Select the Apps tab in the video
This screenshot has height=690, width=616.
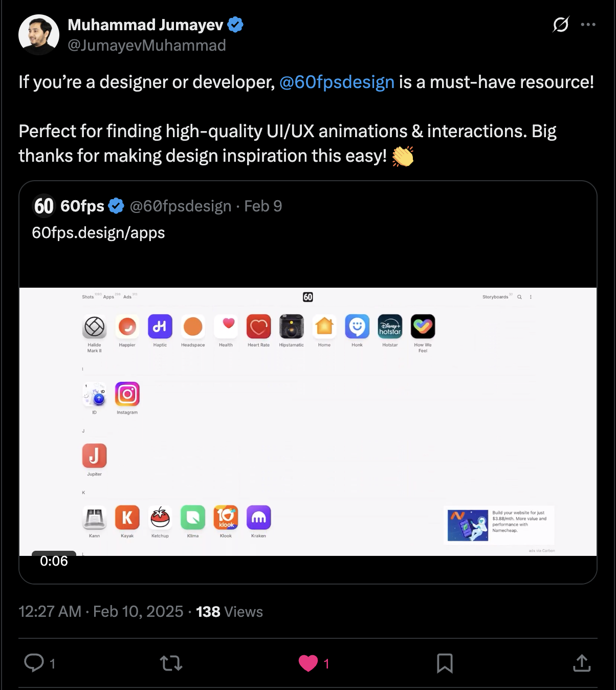108,297
